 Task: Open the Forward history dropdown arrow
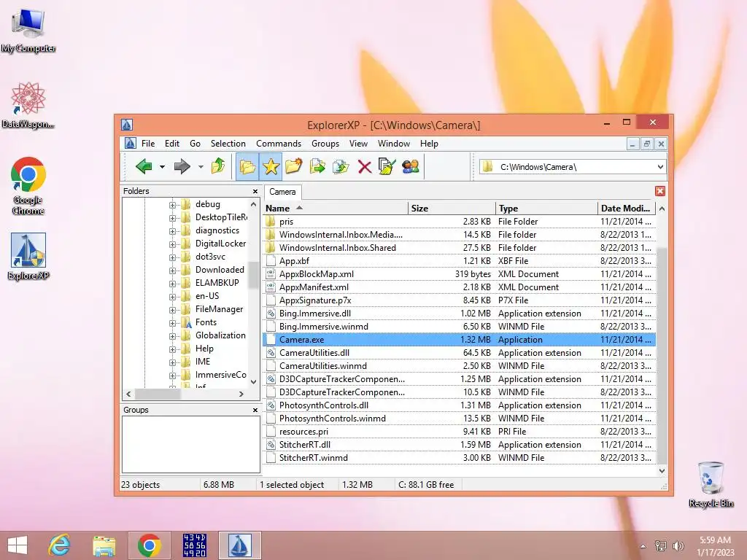[x=201, y=167]
